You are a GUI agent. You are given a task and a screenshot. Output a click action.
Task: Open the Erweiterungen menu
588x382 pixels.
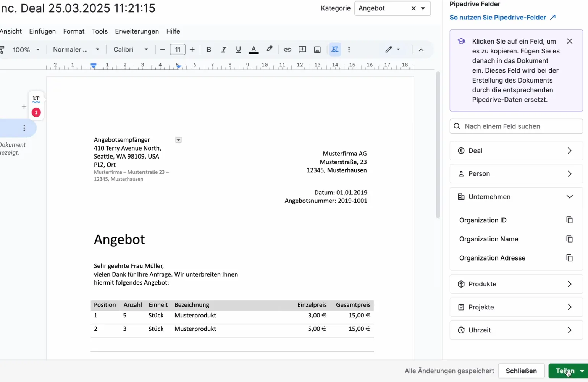[x=137, y=31]
